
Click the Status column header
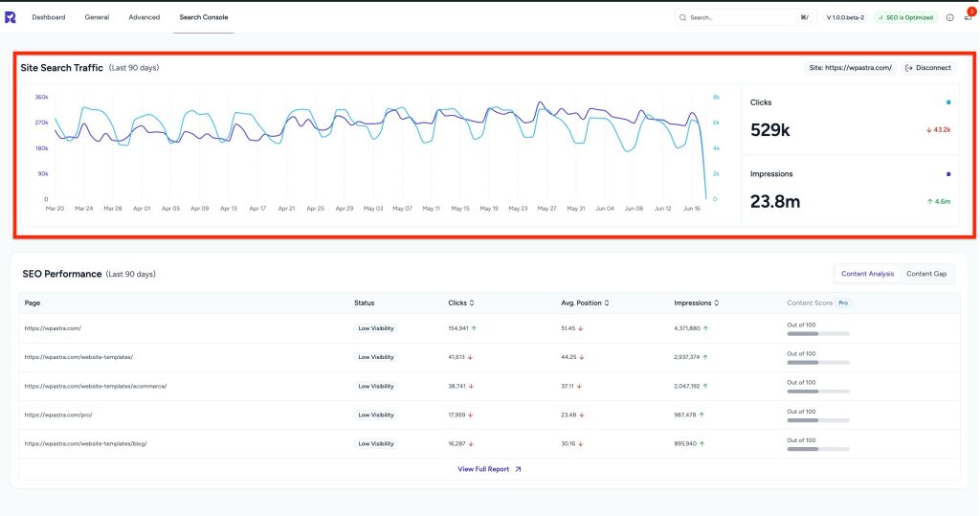point(365,303)
